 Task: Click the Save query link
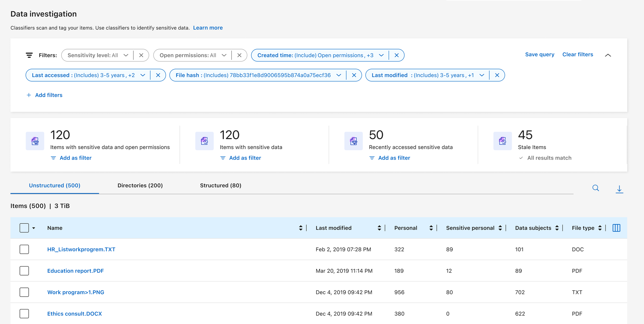click(x=539, y=55)
